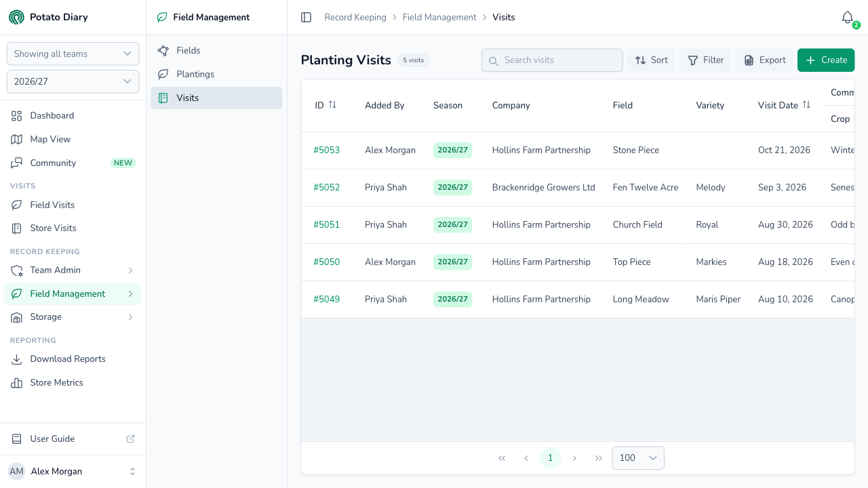868x488 pixels.
Task: Expand the Storage section
Action: [x=73, y=317]
